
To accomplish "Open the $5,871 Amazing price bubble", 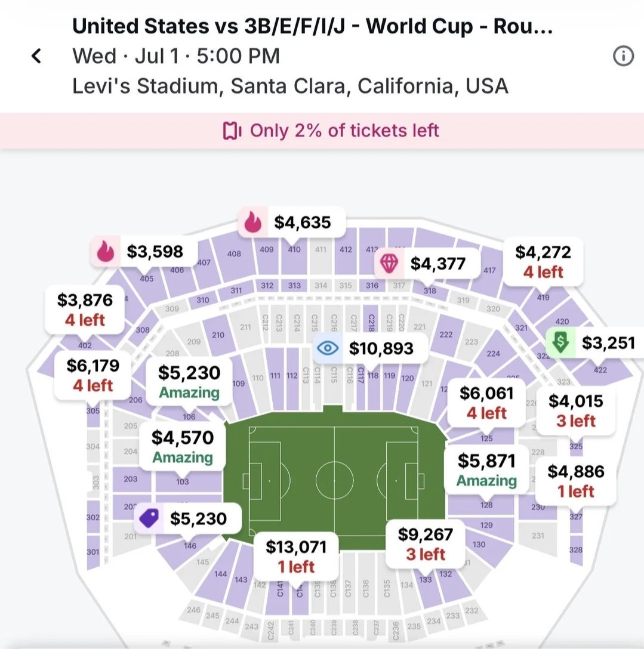I will tap(486, 471).
